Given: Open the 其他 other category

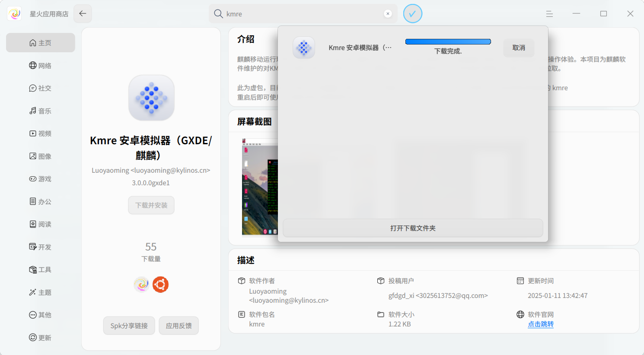Looking at the screenshot, I should point(41,315).
